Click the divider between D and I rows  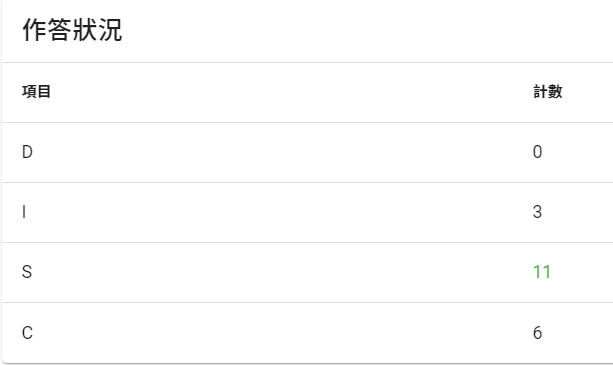(x=307, y=182)
